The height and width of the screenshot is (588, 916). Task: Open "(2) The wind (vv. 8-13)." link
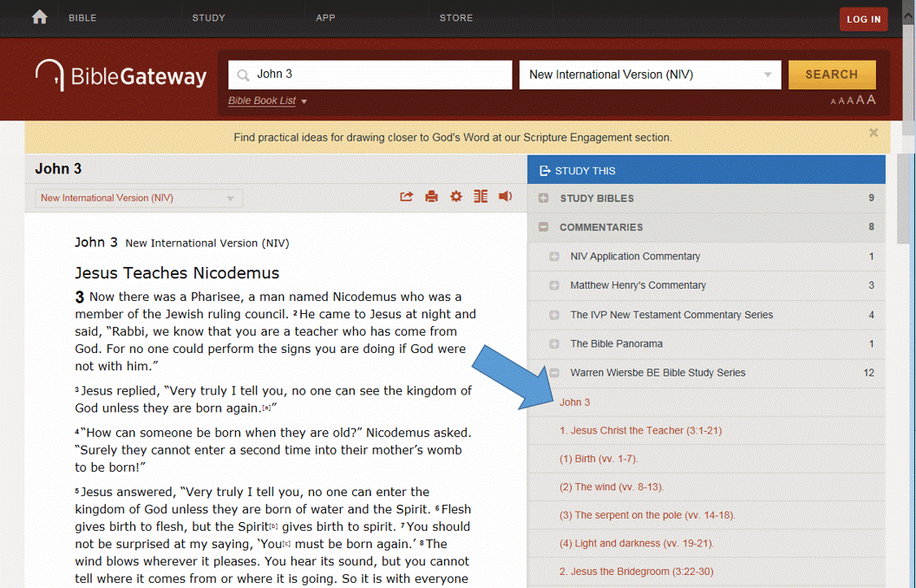click(x=612, y=487)
